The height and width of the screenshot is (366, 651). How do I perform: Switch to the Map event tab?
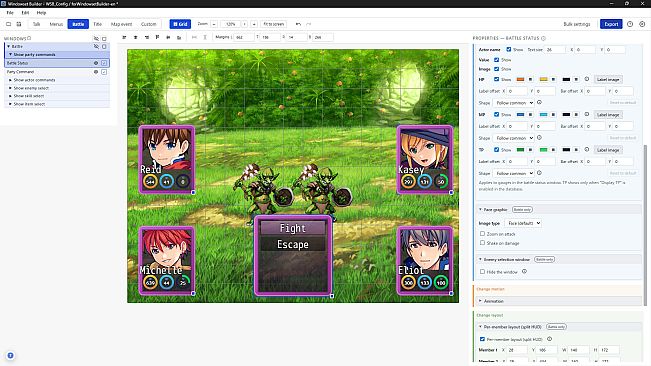pos(121,24)
